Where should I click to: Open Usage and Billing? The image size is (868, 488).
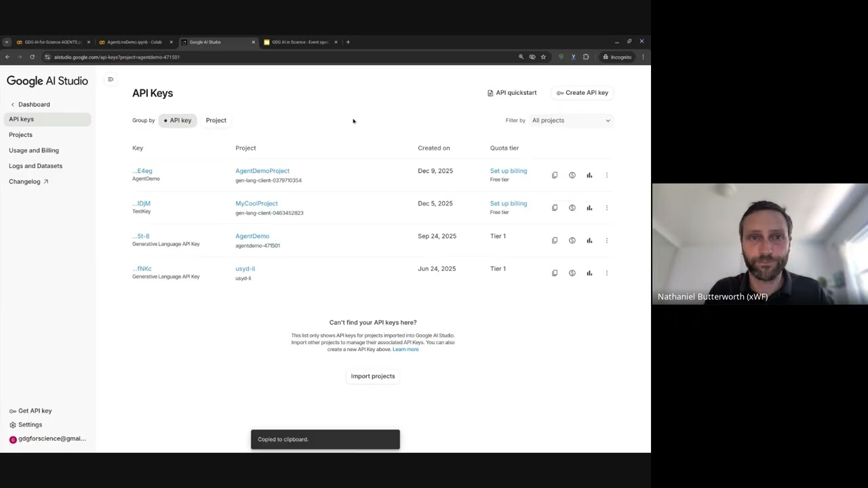click(34, 150)
